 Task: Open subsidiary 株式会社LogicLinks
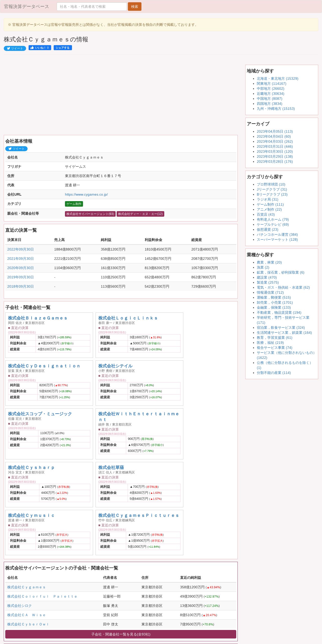point(128,318)
